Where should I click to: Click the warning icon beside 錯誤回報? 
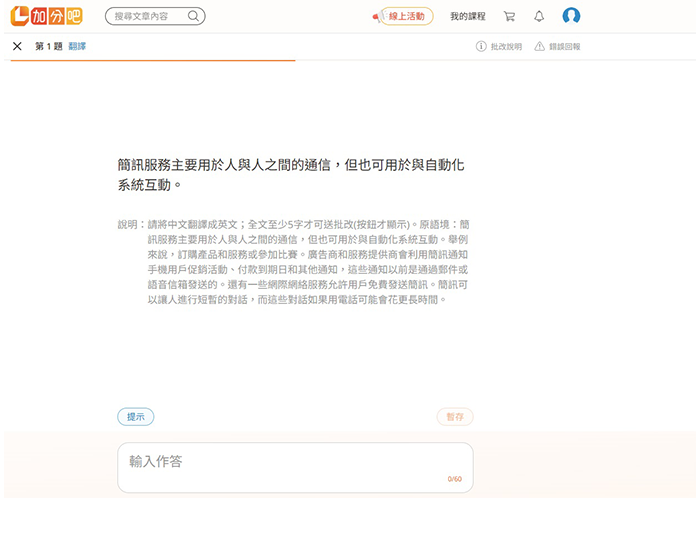coord(540,46)
